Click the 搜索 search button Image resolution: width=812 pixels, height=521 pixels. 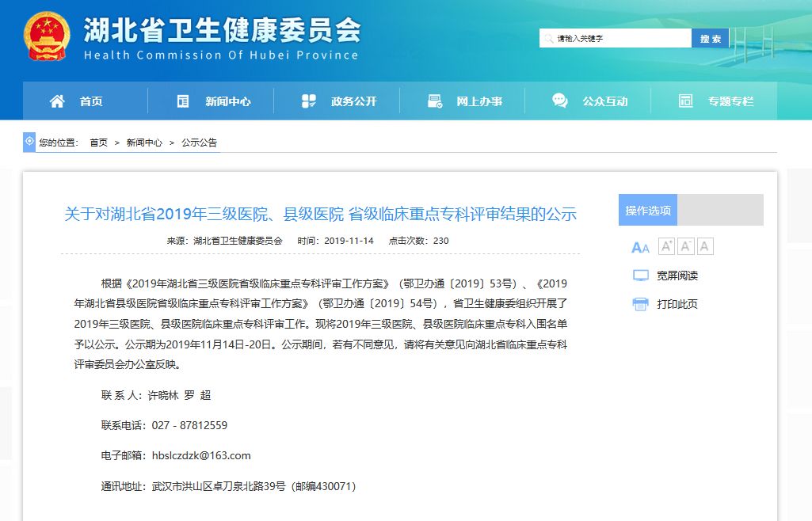point(710,37)
